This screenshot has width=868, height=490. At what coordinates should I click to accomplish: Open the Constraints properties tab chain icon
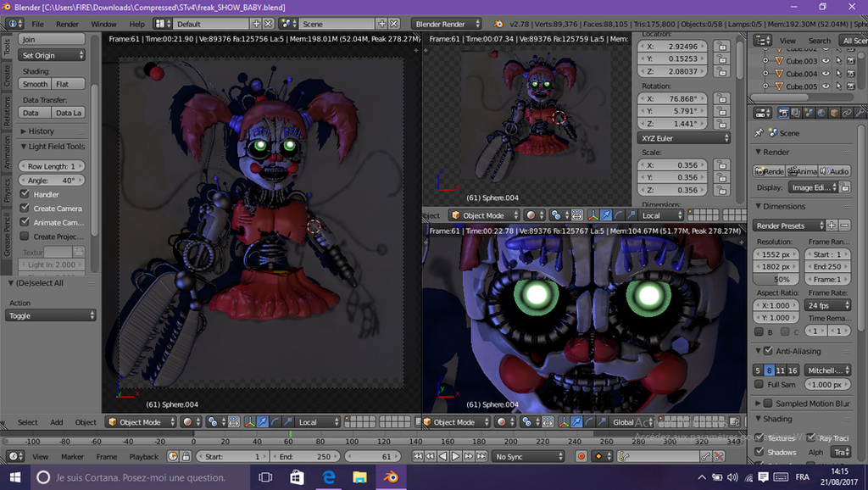pos(847,113)
